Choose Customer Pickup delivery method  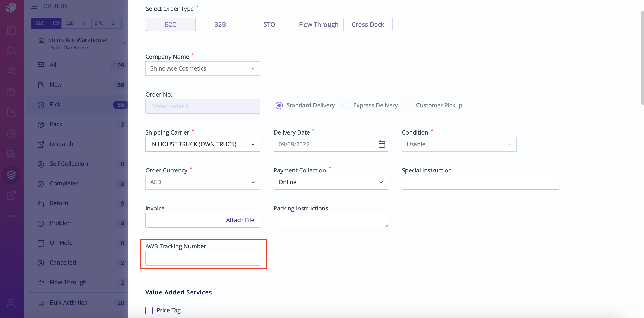(x=409, y=105)
